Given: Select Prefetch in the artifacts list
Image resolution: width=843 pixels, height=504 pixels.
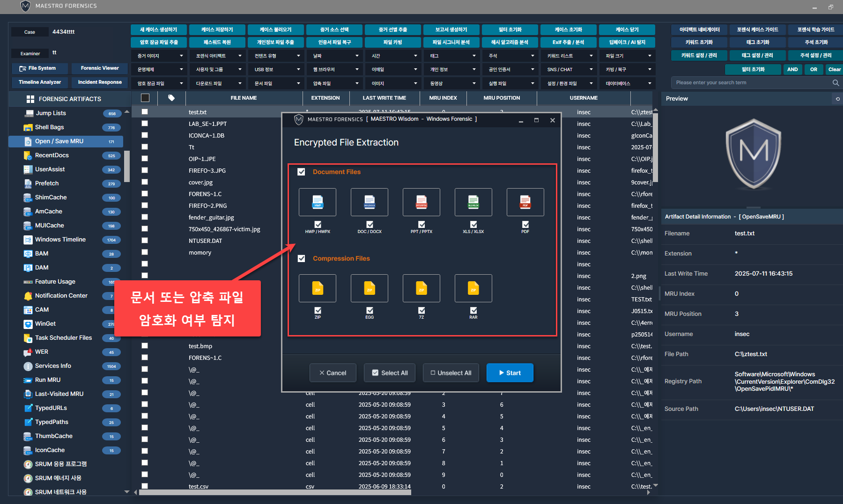Looking at the screenshot, I should 47,183.
